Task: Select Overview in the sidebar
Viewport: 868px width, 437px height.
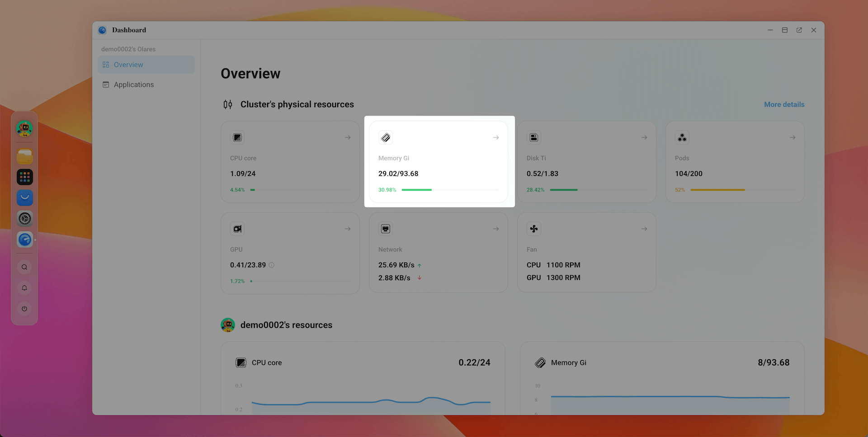Action: click(x=129, y=65)
